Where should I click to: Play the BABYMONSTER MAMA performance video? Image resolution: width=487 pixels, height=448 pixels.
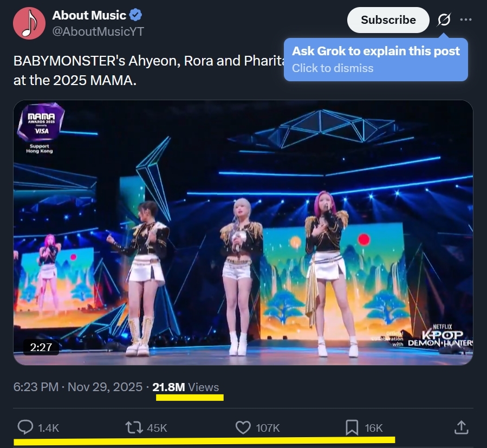pos(243,232)
